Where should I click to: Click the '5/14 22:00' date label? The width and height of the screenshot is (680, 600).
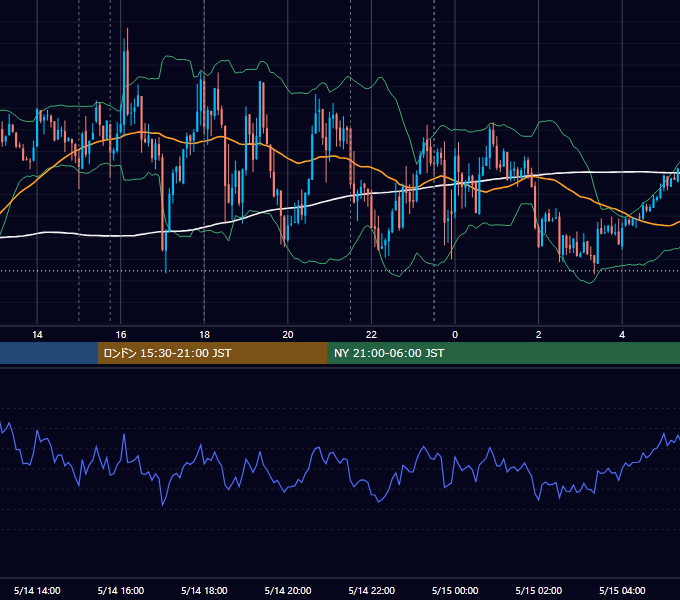(372, 590)
